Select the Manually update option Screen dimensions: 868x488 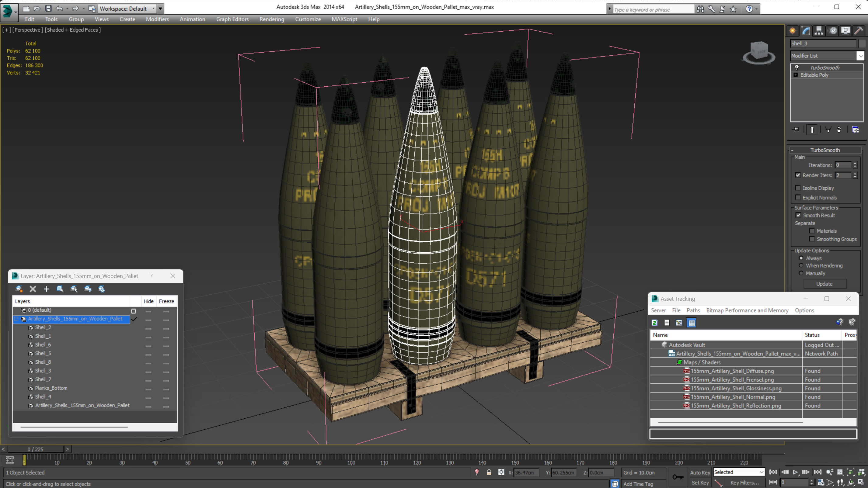tap(801, 273)
